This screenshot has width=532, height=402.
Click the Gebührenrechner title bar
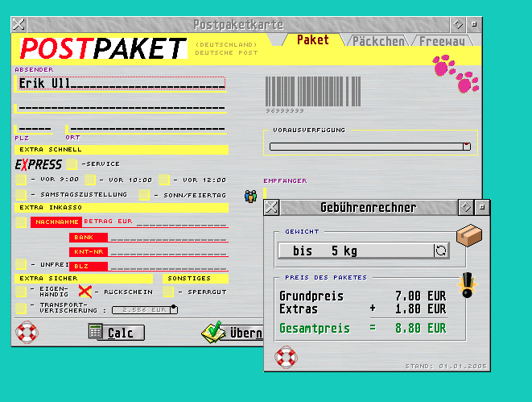[369, 208]
